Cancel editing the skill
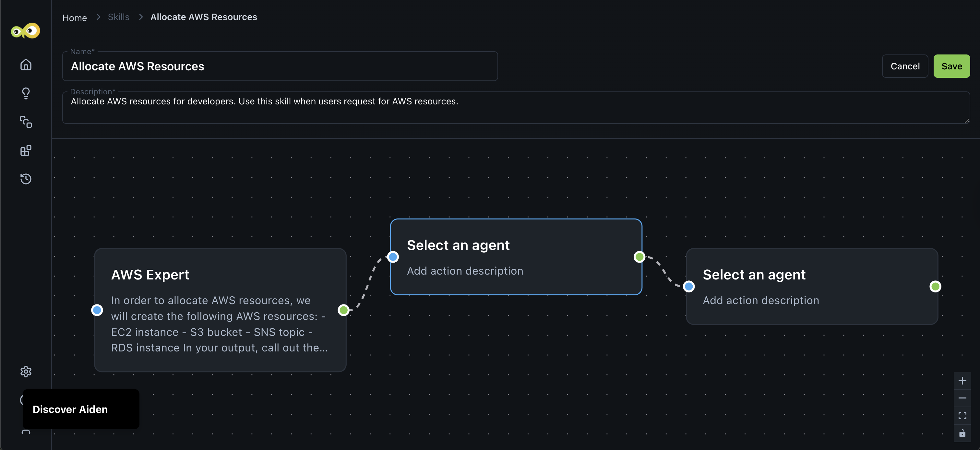Viewport: 980px width, 450px height. pos(905,66)
